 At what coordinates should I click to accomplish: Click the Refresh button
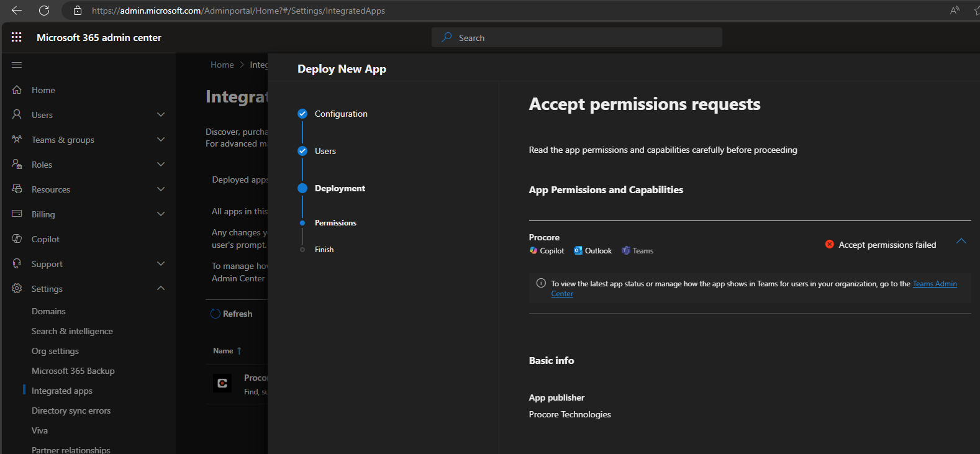coord(232,314)
